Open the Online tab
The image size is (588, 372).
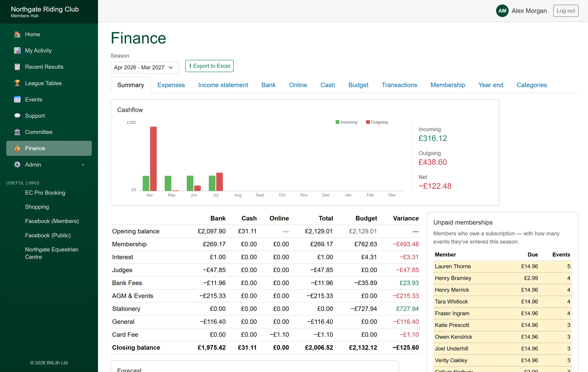click(x=298, y=85)
